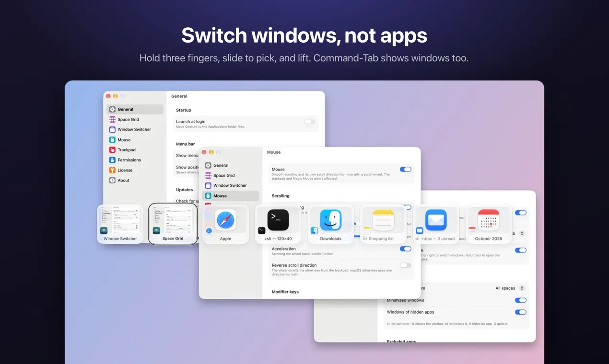Pick the Mail 'Inbox — 3 unread' card
Viewport: 609px width, 364px height.
click(436, 224)
